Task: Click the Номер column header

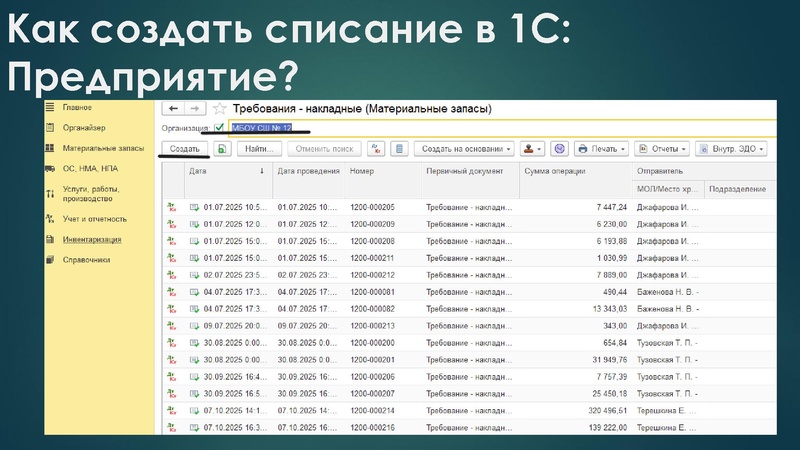Action: coord(383,180)
